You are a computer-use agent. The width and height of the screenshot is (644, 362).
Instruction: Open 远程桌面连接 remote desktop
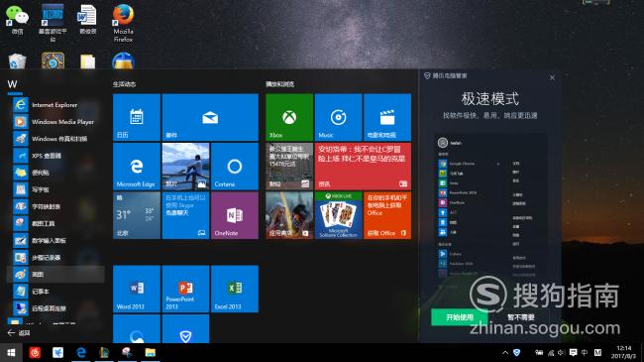pos(55,308)
